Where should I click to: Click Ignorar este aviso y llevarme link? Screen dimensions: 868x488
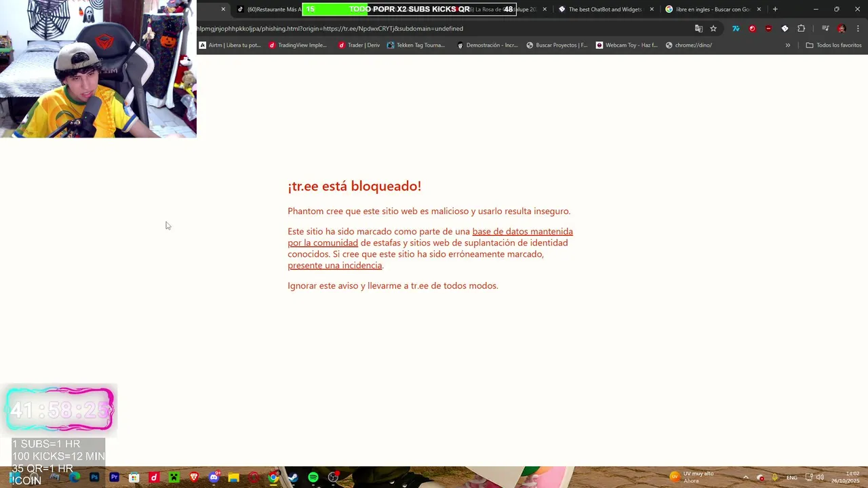[x=393, y=285]
